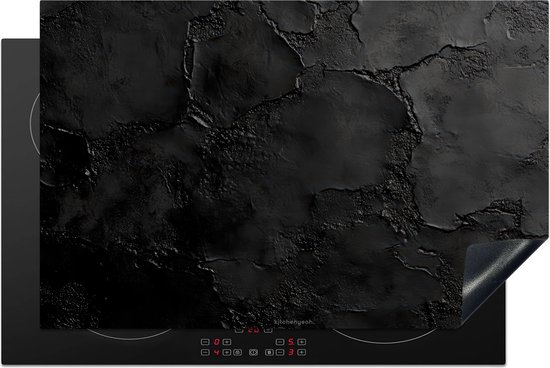
Task: Tap the red timer display
Action: 253,330
